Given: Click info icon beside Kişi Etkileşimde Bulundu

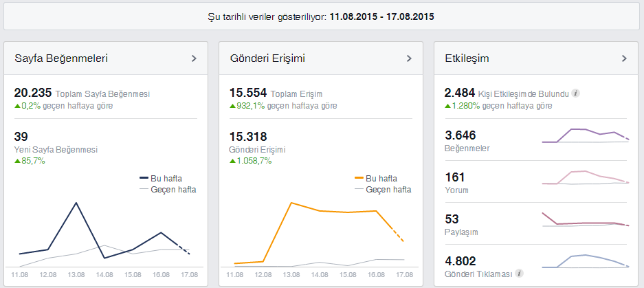Looking at the screenshot, I should pyautogui.click(x=576, y=93).
